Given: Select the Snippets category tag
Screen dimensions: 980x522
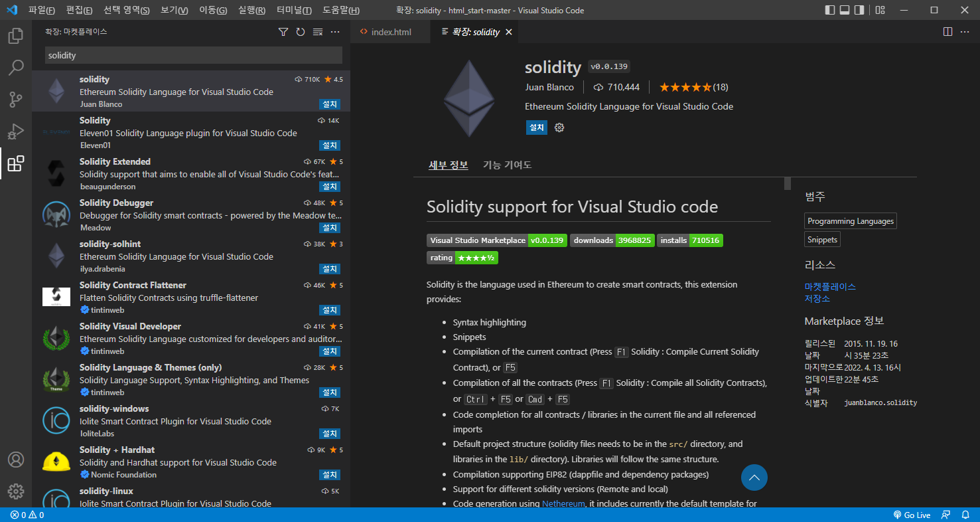Looking at the screenshot, I should [823, 240].
